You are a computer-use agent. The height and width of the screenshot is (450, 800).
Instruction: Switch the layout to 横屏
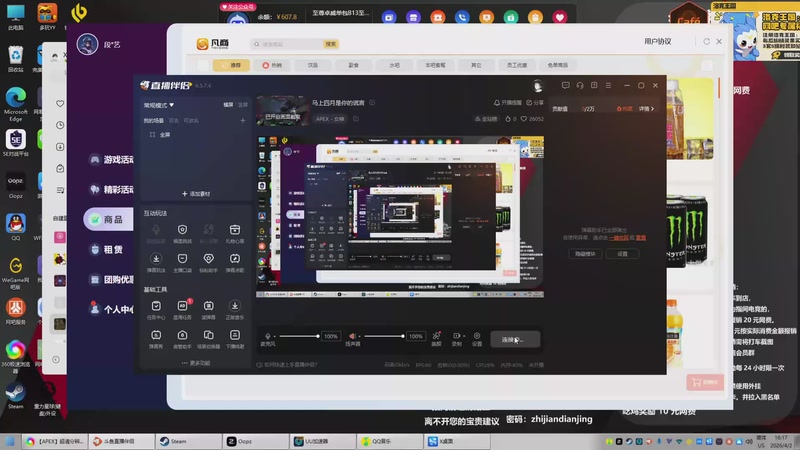[x=228, y=105]
